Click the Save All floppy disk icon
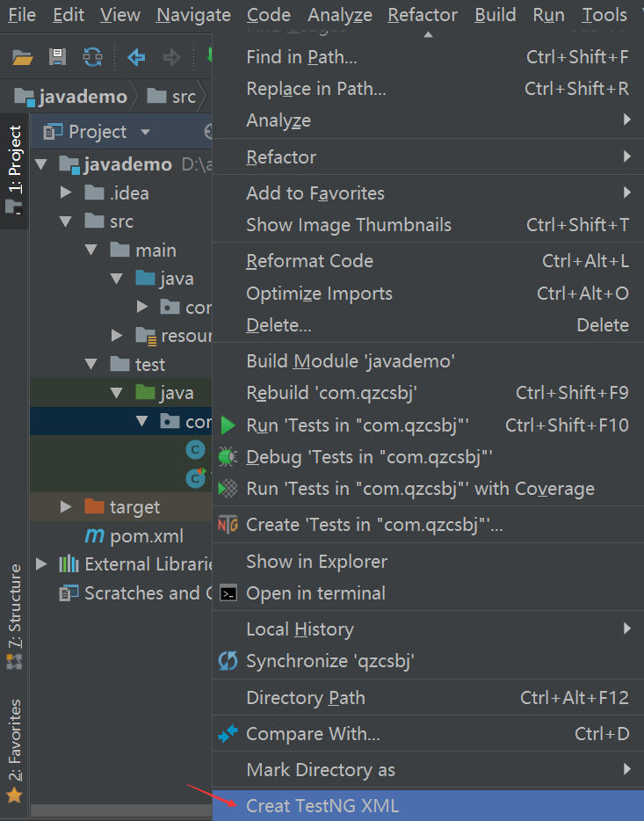 [x=57, y=56]
